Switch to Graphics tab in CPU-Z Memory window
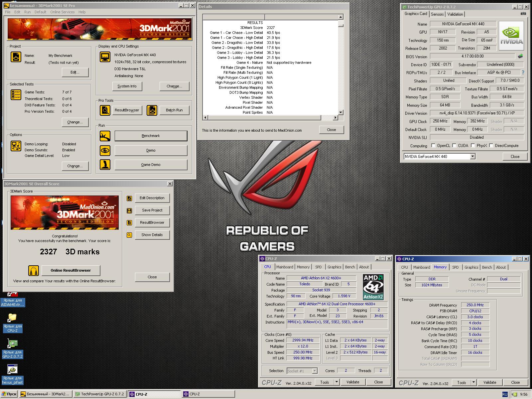The width and height of the screenshot is (532, 399). click(x=471, y=267)
